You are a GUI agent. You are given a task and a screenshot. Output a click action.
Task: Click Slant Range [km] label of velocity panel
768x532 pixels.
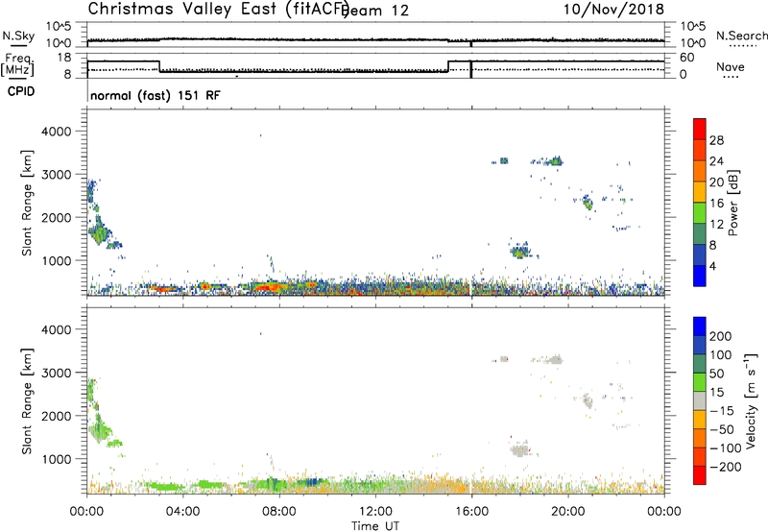coord(27,401)
